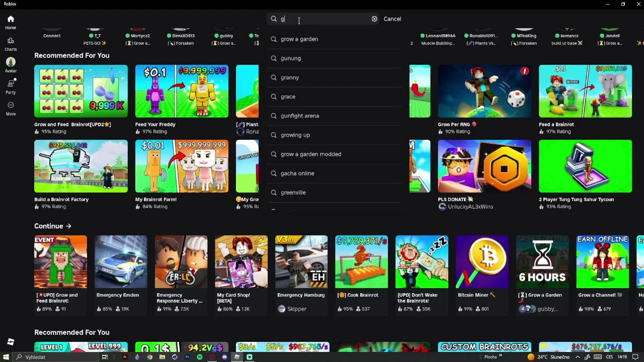Image resolution: width=644 pixels, height=362 pixels.
Task: Click friend MTeaKing
Action: (524, 36)
